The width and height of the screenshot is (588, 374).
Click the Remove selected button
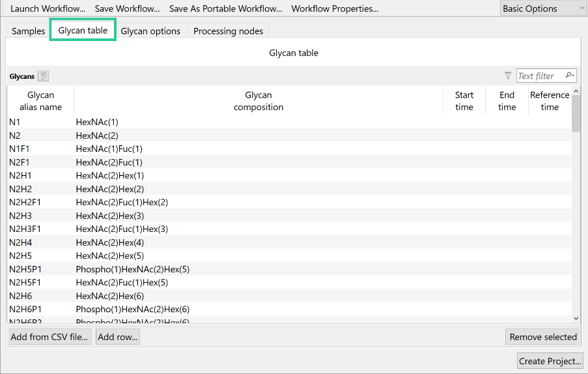pos(543,337)
